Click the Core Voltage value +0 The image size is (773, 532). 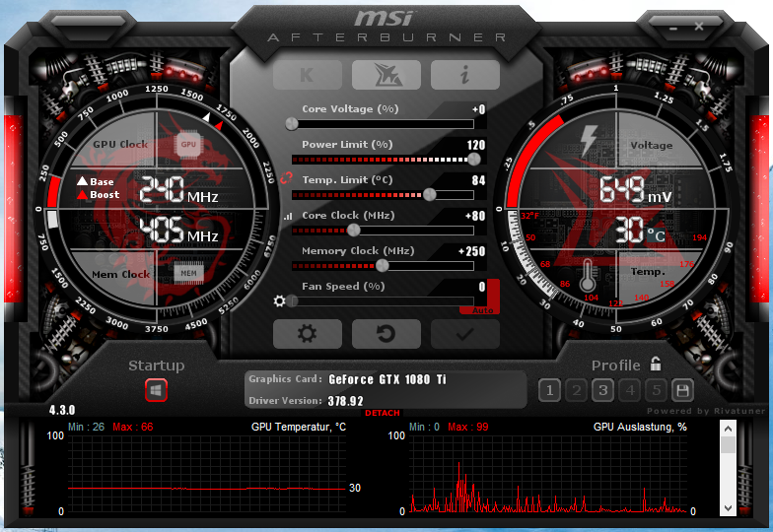tap(479, 109)
